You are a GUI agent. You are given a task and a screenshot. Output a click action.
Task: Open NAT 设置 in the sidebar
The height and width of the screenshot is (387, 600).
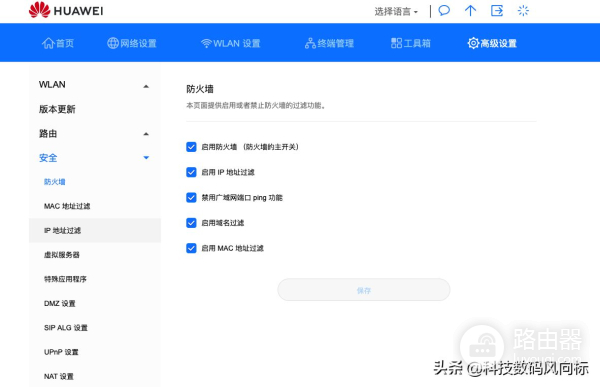pos(59,376)
